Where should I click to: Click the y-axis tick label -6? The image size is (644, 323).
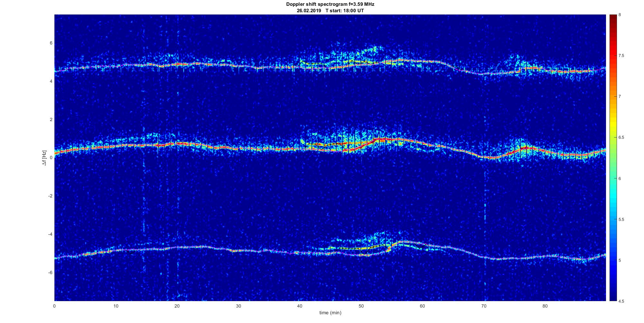50,272
